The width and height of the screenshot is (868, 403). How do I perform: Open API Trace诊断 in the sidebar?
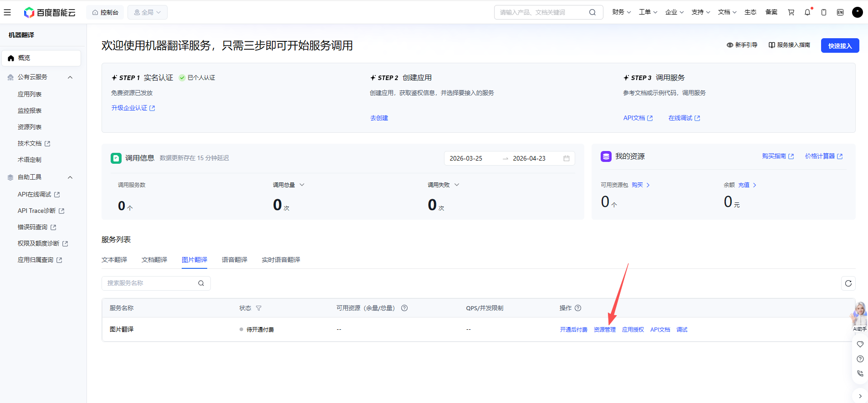[41, 211]
